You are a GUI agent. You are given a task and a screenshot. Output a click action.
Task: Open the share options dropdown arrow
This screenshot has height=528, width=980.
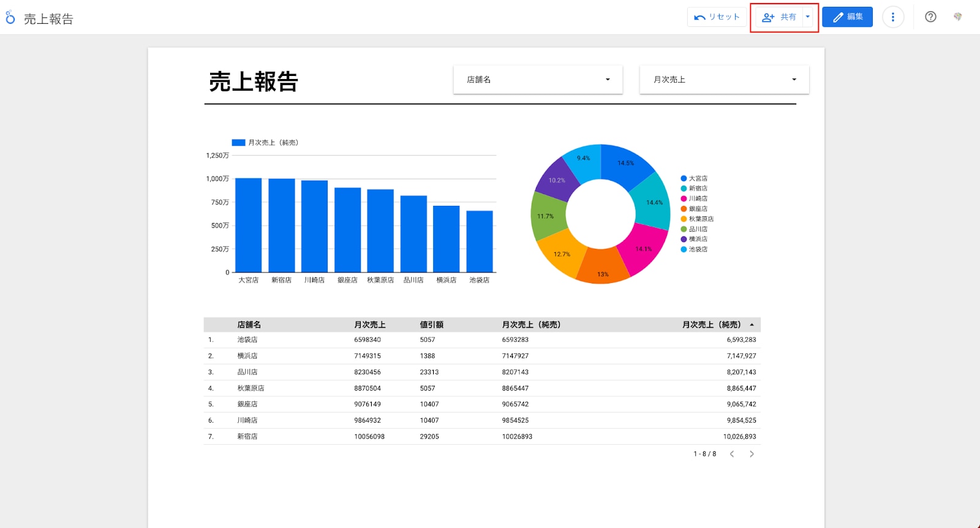(x=808, y=17)
